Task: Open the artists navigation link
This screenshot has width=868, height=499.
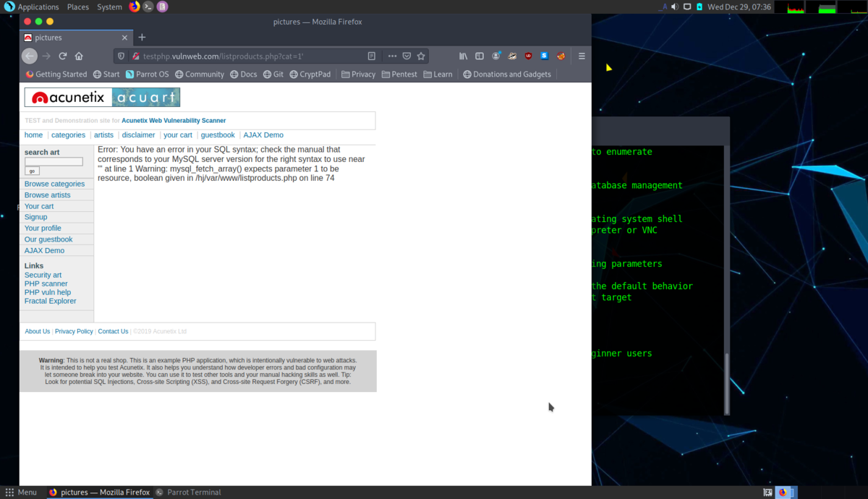Action: coord(103,135)
